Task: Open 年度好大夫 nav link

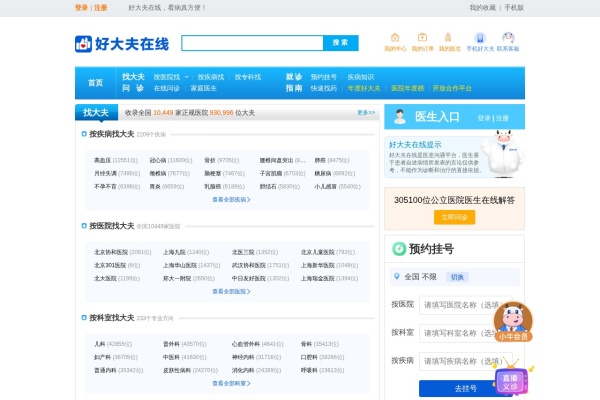Action: click(x=364, y=88)
